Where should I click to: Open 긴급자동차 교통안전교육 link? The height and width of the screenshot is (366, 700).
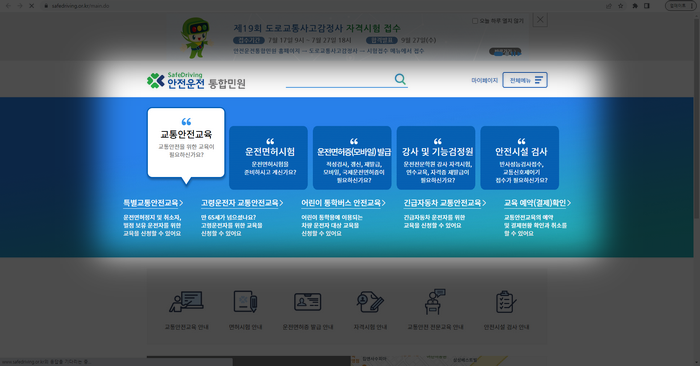(445, 203)
